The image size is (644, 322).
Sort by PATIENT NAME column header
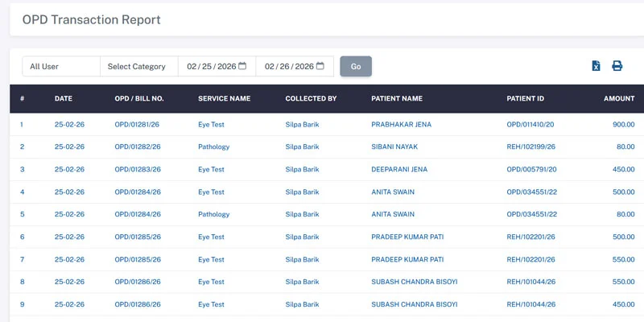[x=397, y=98]
